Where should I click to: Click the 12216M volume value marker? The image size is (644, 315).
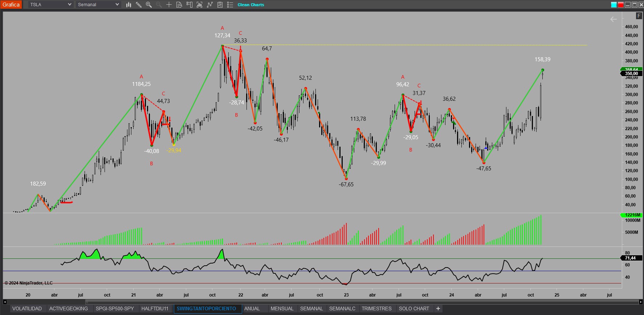tap(632, 215)
